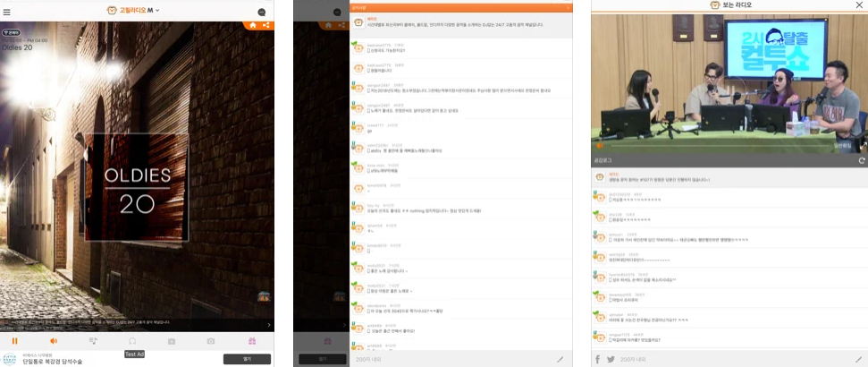Open the chat bubble icon in left screen

(262, 13)
